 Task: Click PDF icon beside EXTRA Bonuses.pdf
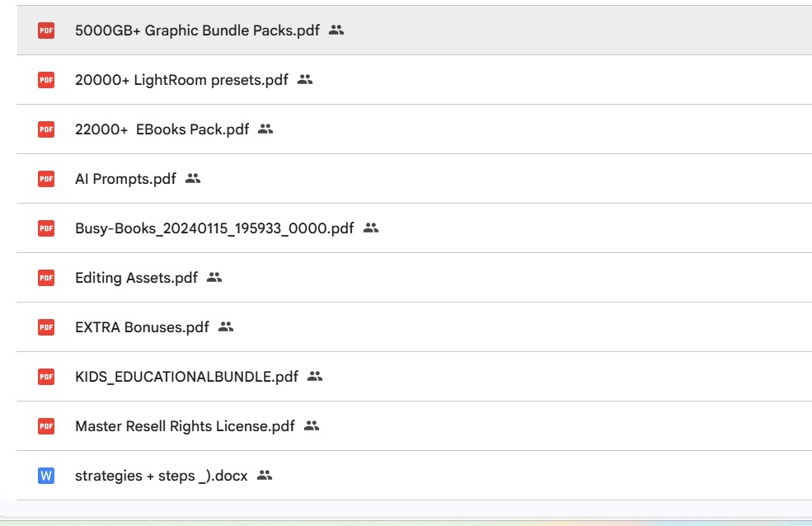tap(46, 327)
